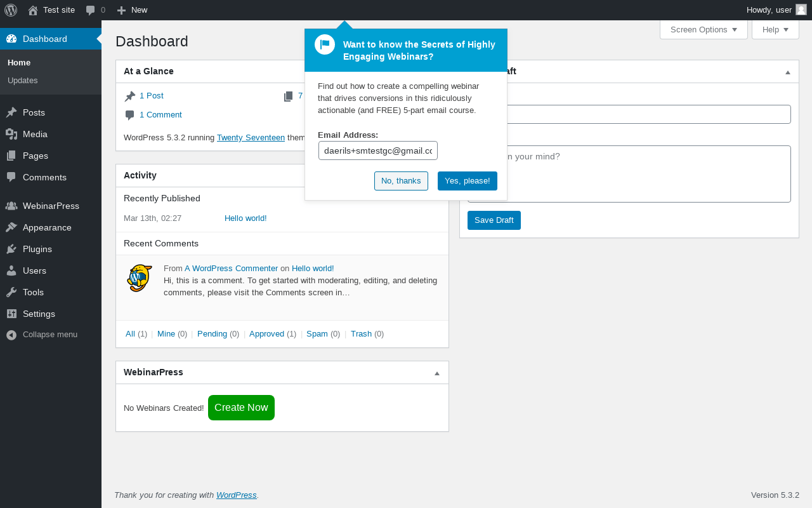Click the Appearance paintbrush icon
Viewport: 812px width, 508px height.
click(x=11, y=227)
